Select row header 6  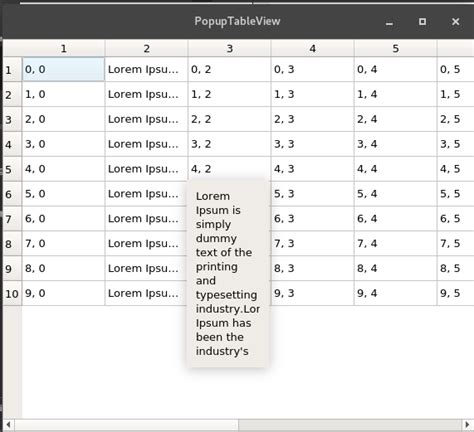click(x=12, y=194)
